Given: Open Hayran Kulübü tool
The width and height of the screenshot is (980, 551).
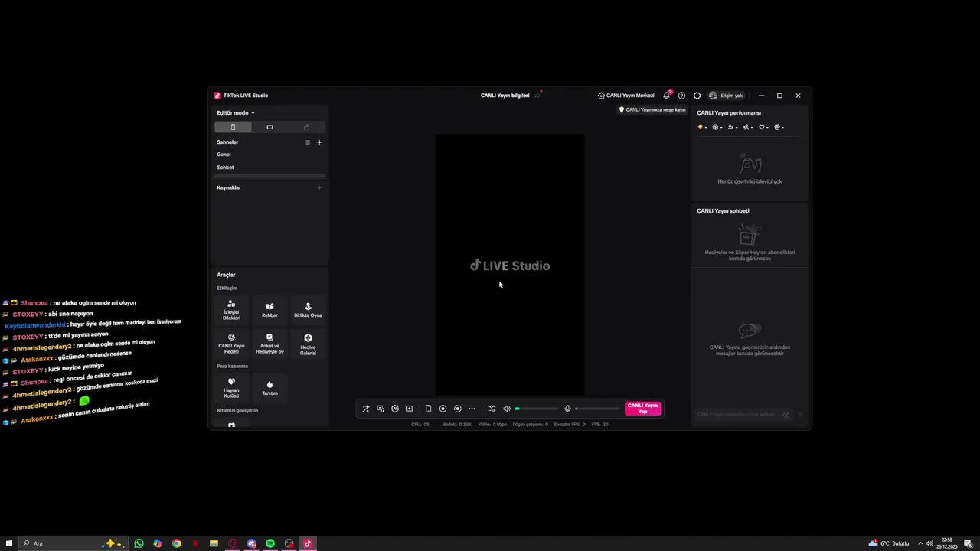Looking at the screenshot, I should coord(231,388).
